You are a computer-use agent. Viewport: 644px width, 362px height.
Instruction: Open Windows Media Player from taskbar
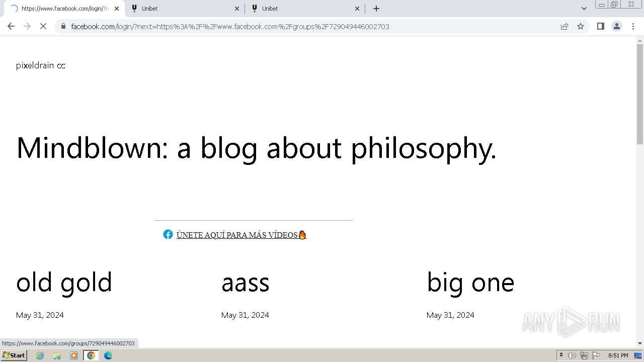[74, 355]
